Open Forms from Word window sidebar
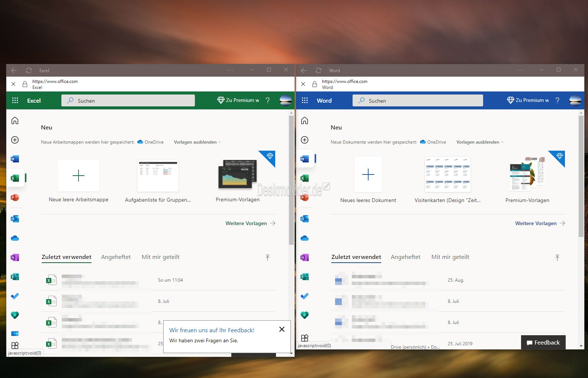 click(x=305, y=277)
